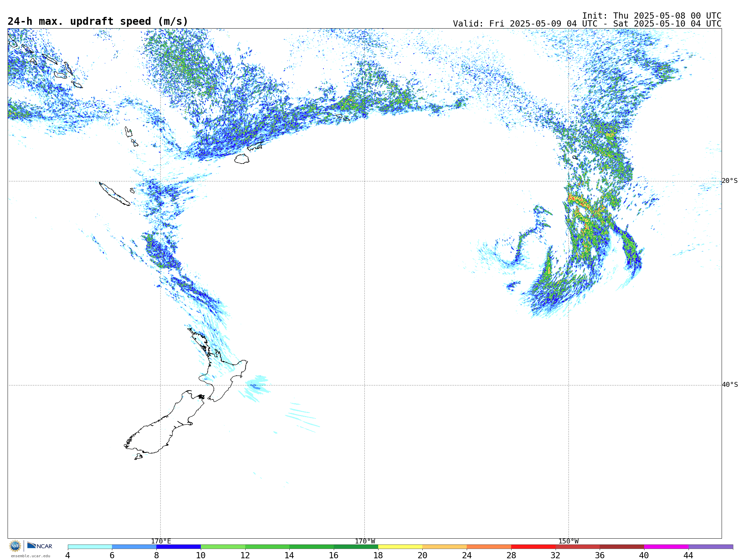Click the colorbar tick label "40"

coord(644,556)
